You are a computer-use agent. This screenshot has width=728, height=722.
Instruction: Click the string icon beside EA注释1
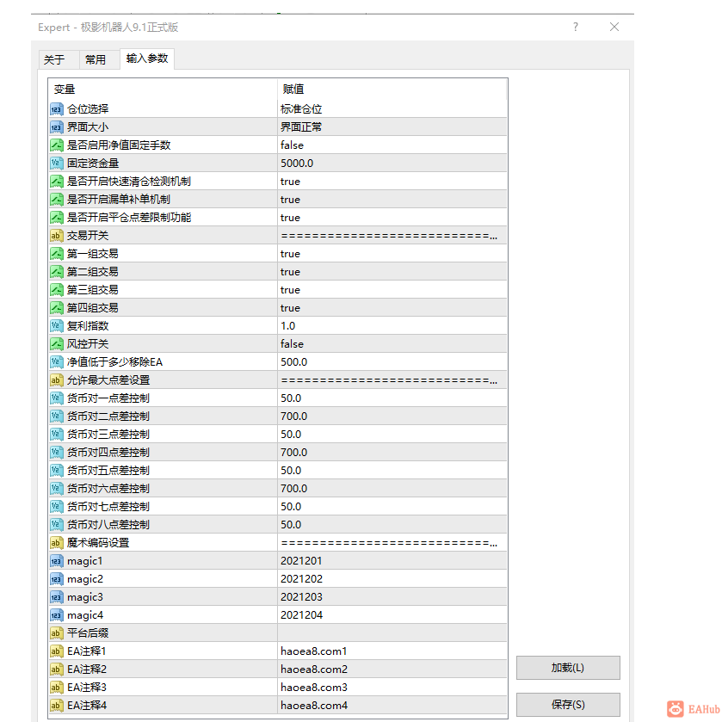pos(56,651)
